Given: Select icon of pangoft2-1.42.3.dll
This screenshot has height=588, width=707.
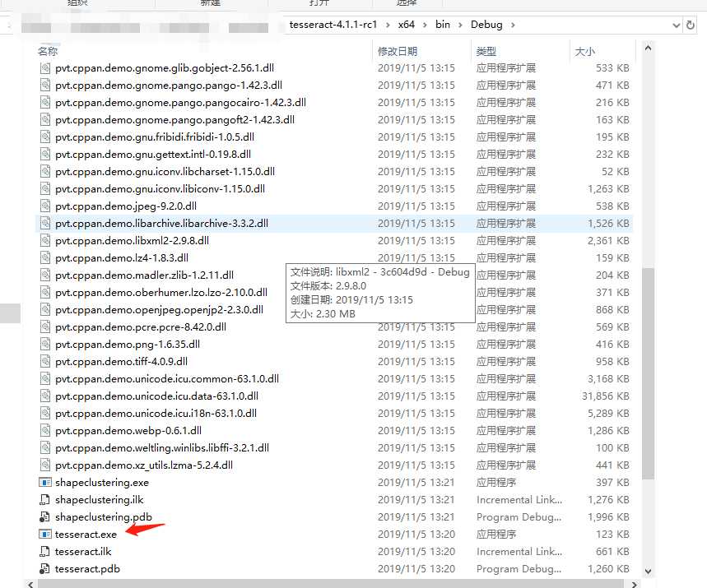Looking at the screenshot, I should tap(45, 119).
